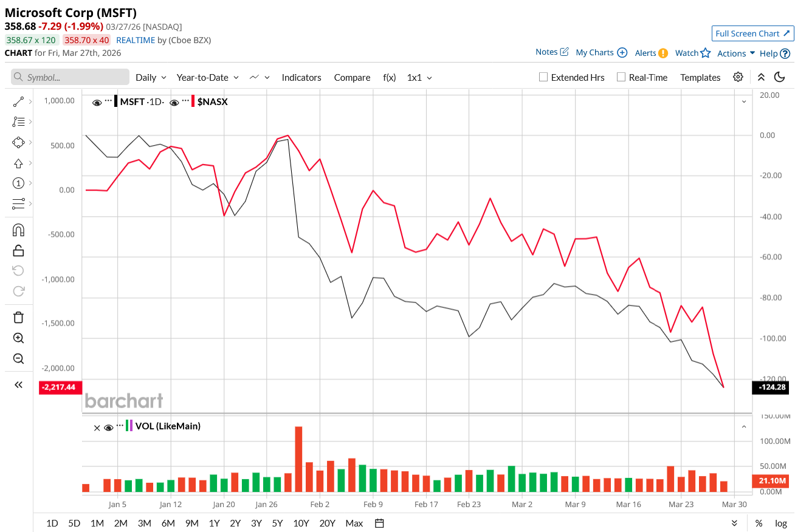Viewport: 795px width, 532px height.
Task: Open the 1x1 layout dropdown
Action: tap(419, 77)
